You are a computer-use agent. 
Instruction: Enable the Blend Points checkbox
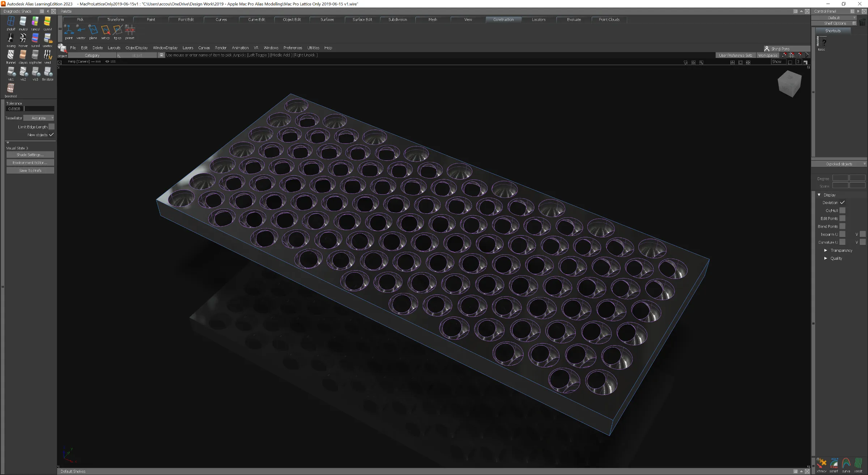[x=842, y=226]
